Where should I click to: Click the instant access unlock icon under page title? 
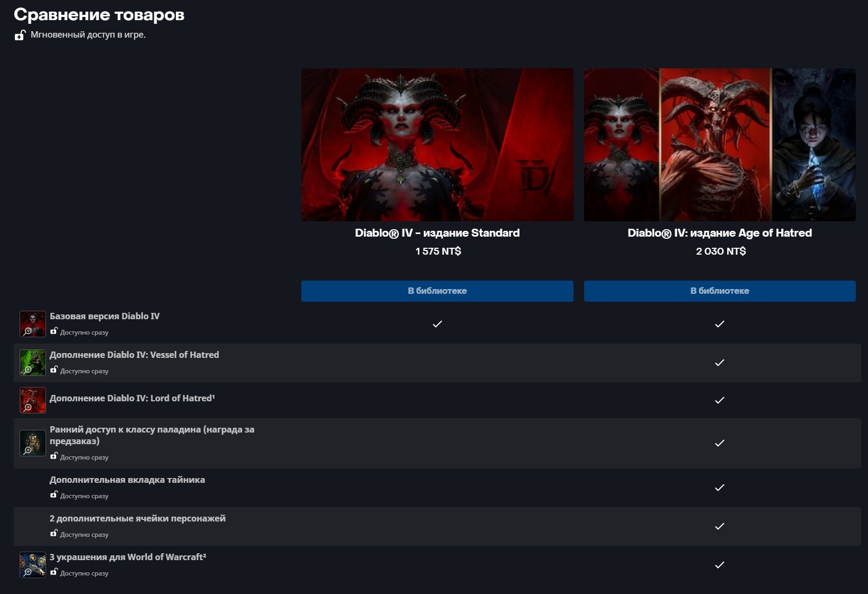pos(20,35)
